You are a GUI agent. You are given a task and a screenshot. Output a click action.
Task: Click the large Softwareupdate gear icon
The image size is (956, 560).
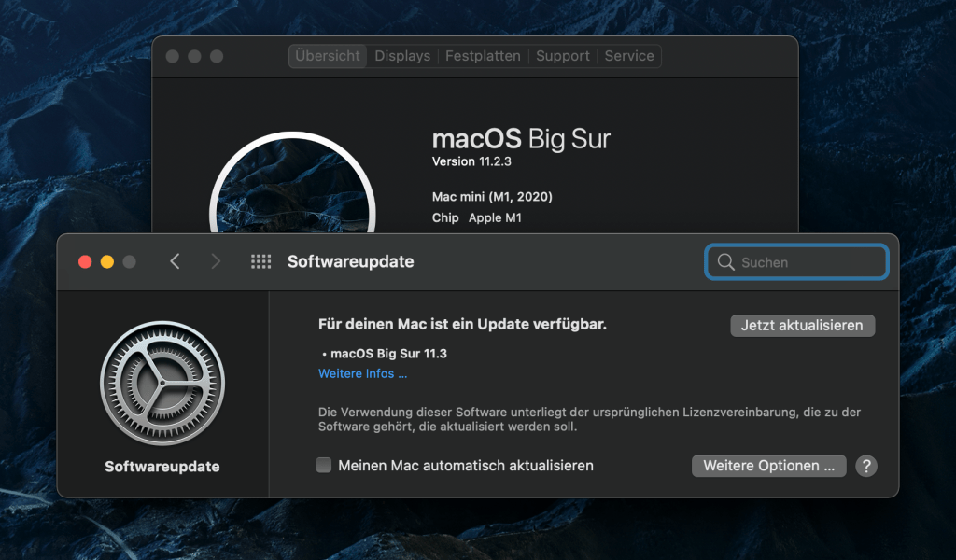click(x=162, y=383)
